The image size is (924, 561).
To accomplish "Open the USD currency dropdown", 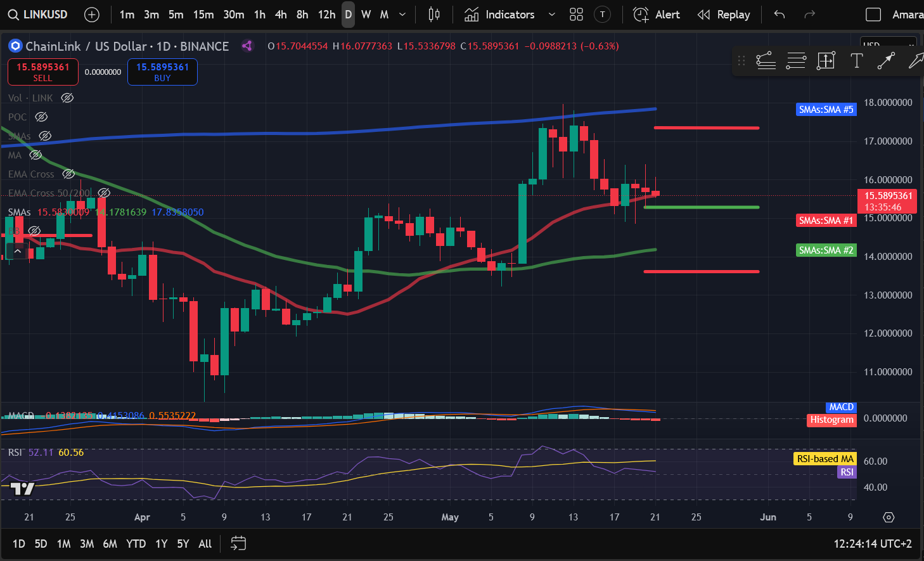I will pyautogui.click(x=889, y=44).
